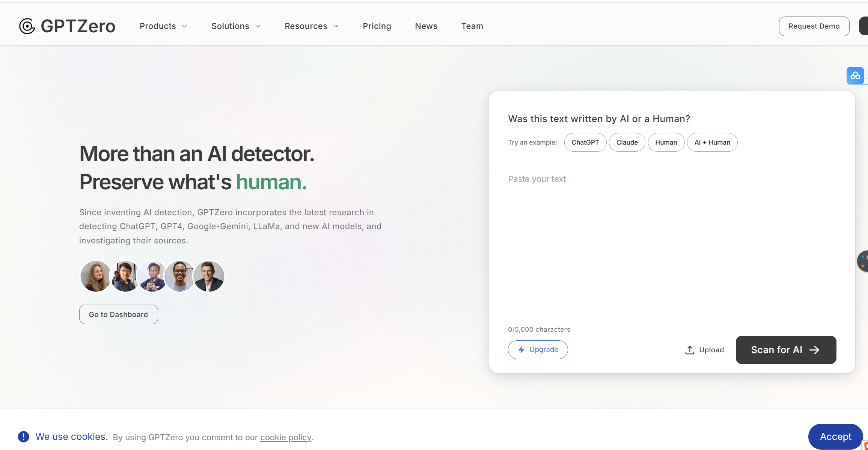Click the blue extension icon at right edge
The width and height of the screenshot is (868, 450).
(856, 76)
